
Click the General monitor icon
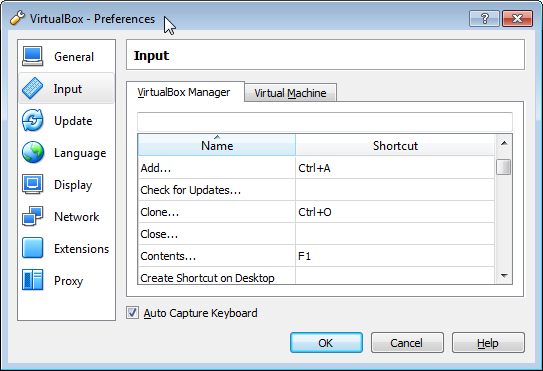(33, 56)
